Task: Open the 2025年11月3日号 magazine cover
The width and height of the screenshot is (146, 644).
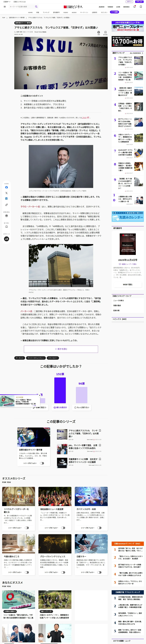Action: pos(128,244)
